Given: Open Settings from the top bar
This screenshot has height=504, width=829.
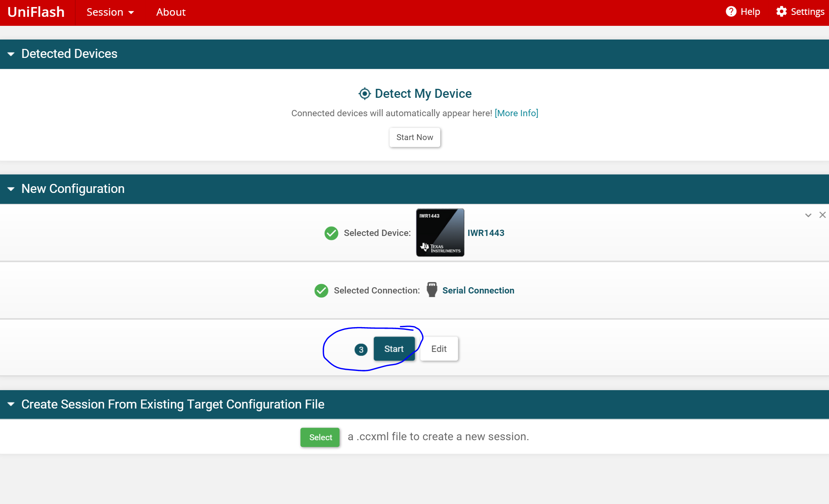Looking at the screenshot, I should pos(800,11).
